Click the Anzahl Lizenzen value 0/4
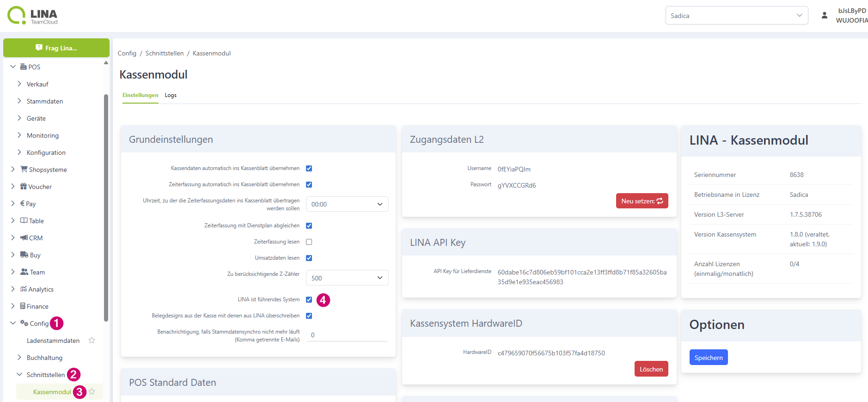This screenshot has width=868, height=402. click(794, 264)
